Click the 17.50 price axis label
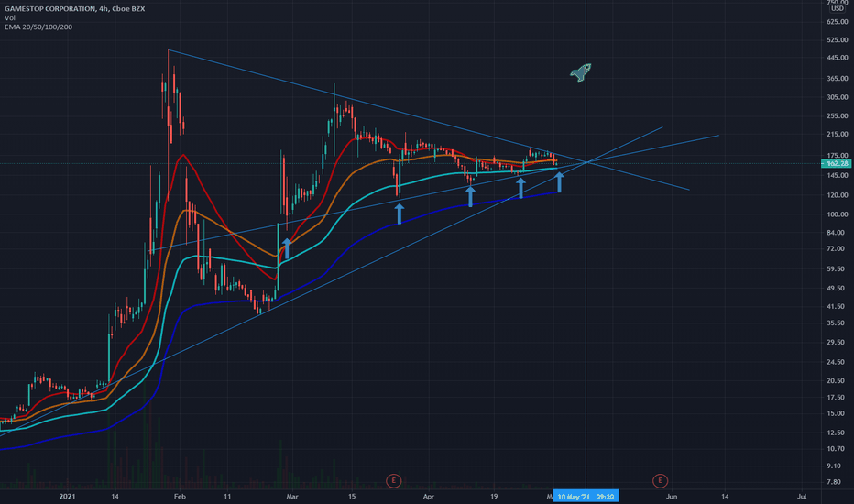This screenshot has height=504, width=854. [x=836, y=397]
